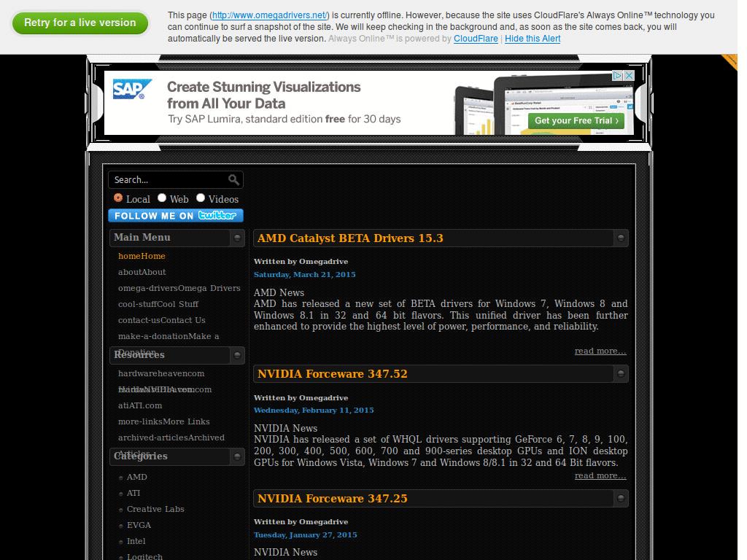The height and width of the screenshot is (560, 747).
Task: Collapse the NVIDIA Forceware 347.52 article
Action: click(621, 374)
